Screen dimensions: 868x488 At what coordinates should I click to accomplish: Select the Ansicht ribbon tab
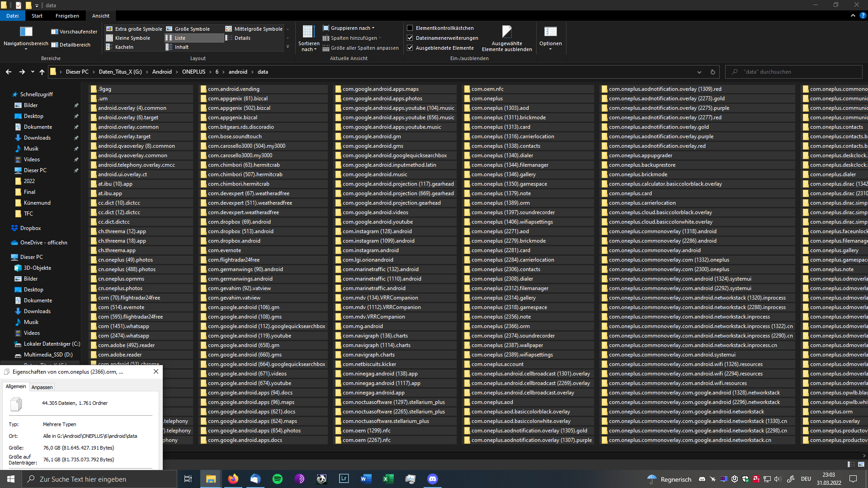(100, 16)
